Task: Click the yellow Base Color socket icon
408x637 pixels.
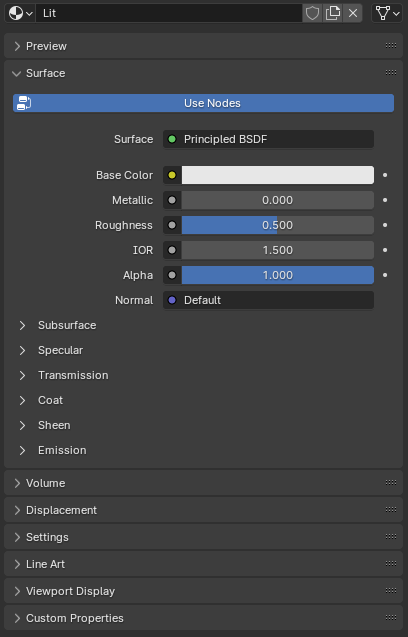Action: pyautogui.click(x=172, y=175)
